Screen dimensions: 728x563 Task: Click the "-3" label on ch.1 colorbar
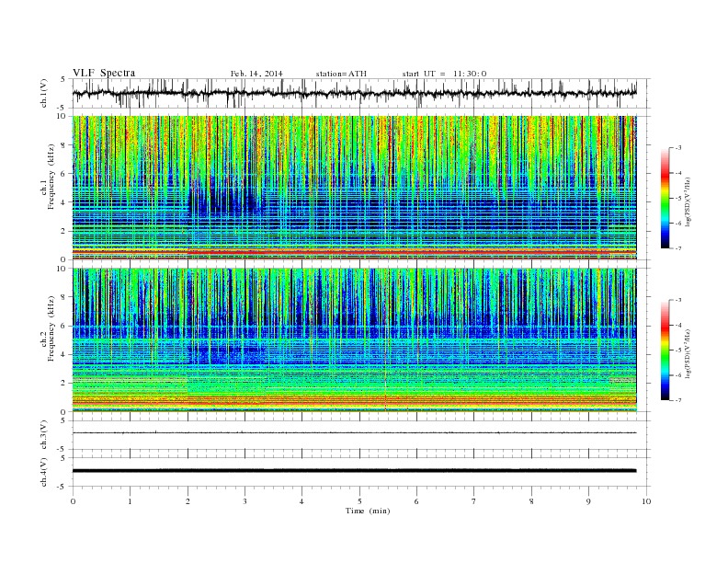(x=678, y=148)
